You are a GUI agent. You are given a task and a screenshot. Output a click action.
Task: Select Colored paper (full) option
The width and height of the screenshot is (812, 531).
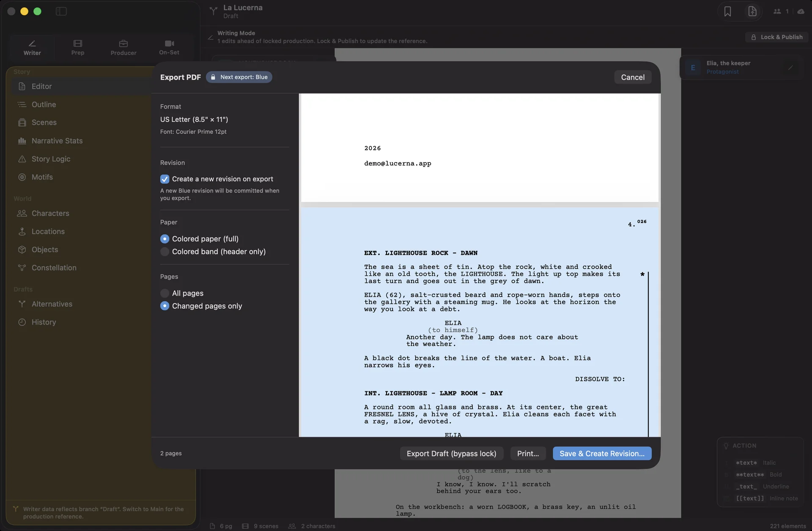[165, 239]
